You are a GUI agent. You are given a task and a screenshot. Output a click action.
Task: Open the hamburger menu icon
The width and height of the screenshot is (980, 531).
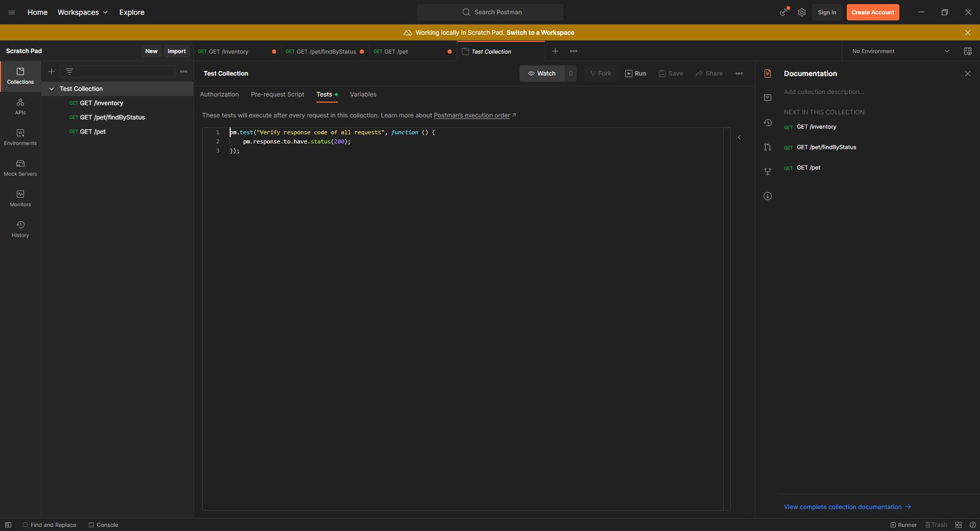[x=12, y=12]
